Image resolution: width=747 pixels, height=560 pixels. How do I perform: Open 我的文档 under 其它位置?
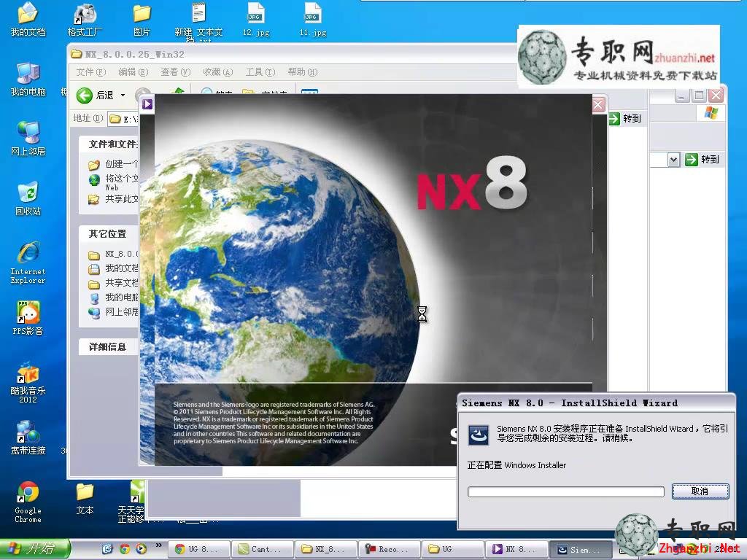(113, 268)
